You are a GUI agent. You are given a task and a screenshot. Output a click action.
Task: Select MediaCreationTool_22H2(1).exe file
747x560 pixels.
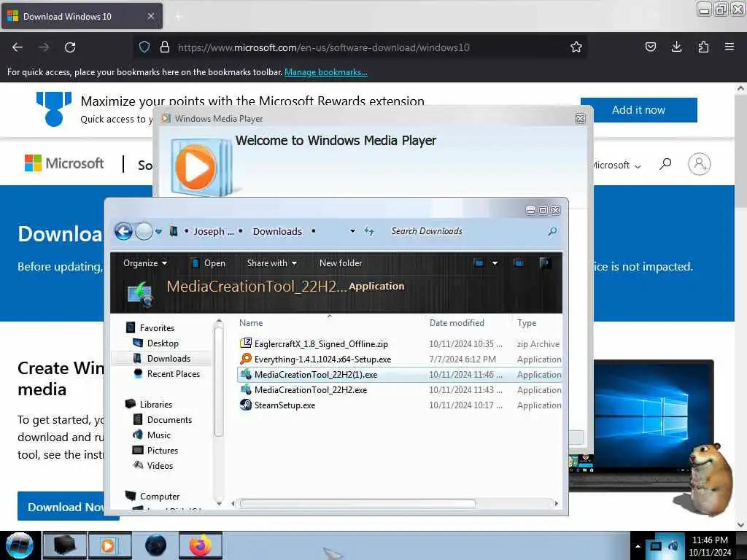coord(400,374)
